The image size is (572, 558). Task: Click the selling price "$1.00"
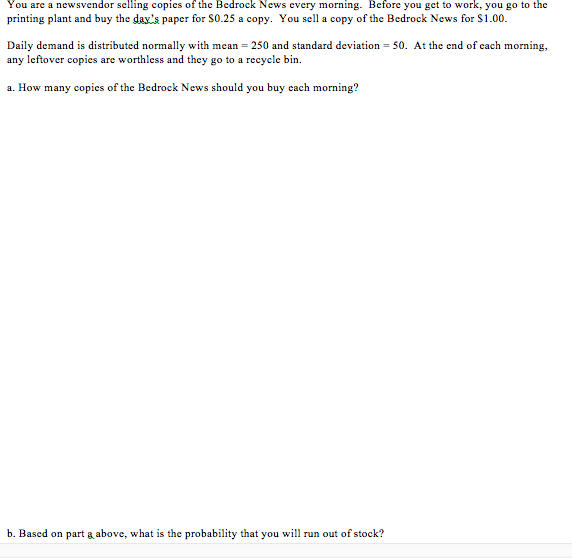[x=492, y=18]
